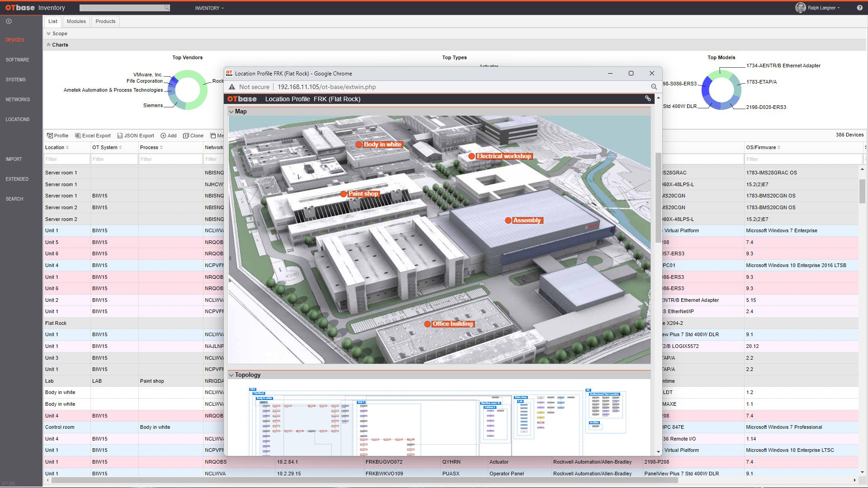
Task: Open SYSTEMS in the sidebar
Action: click(15, 80)
